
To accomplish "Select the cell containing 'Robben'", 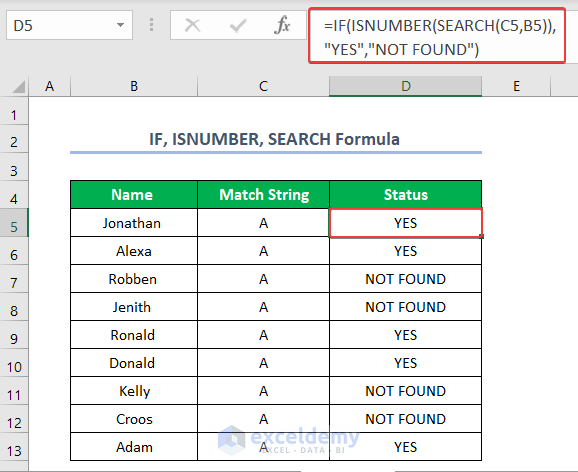I will (134, 279).
